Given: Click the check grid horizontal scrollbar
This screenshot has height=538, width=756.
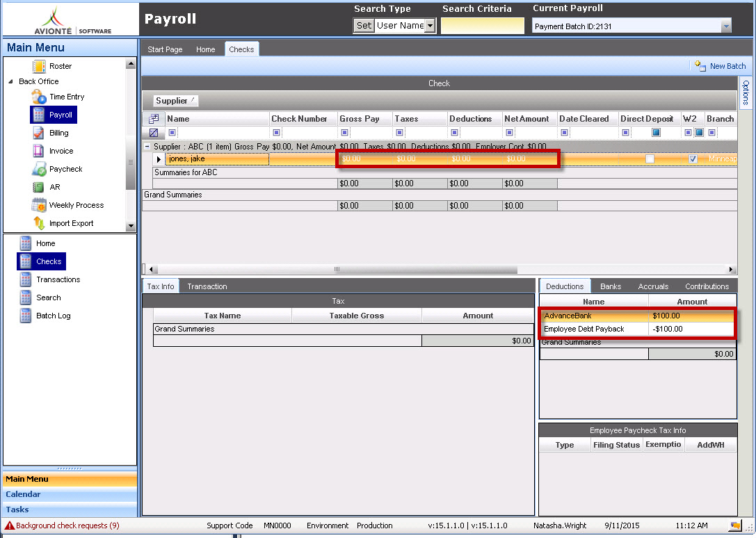Looking at the screenshot, I should point(337,270).
